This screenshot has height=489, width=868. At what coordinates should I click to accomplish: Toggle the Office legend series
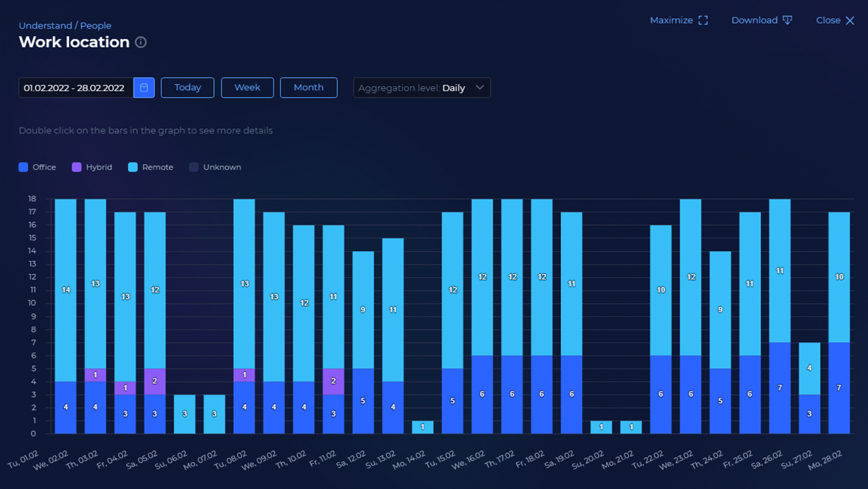click(37, 167)
